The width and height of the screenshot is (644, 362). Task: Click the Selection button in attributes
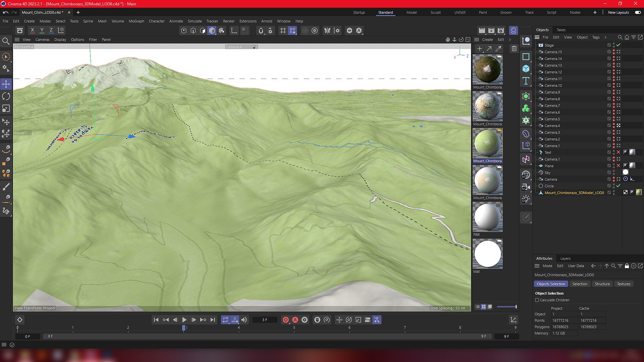pyautogui.click(x=580, y=284)
